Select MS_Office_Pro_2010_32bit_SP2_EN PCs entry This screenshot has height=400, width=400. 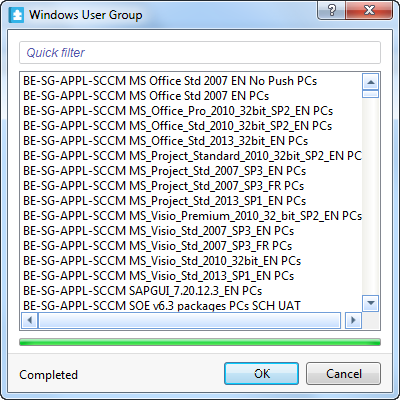pyautogui.click(x=191, y=111)
